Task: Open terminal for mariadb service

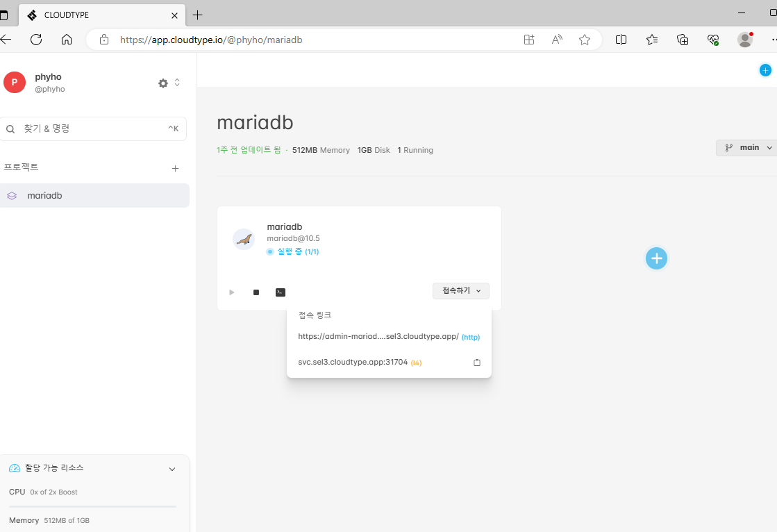Action: click(x=281, y=292)
